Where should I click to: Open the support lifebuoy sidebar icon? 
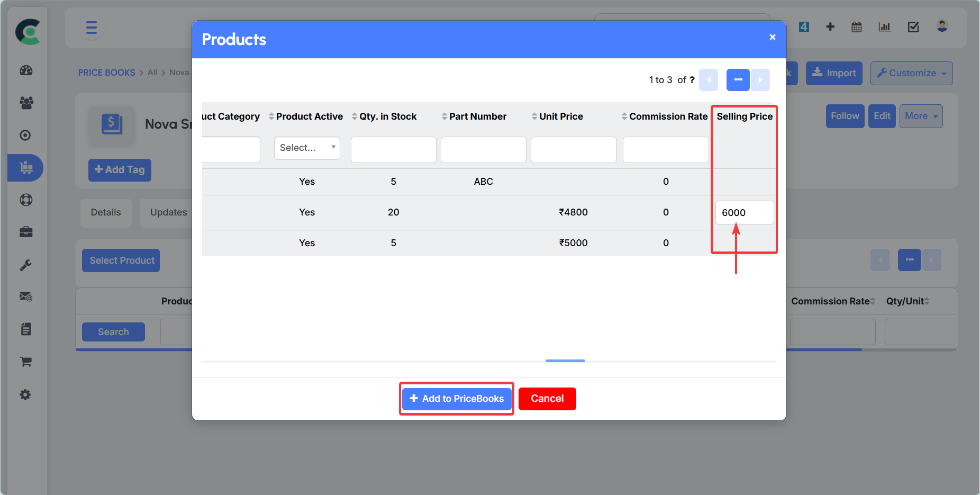pos(26,200)
